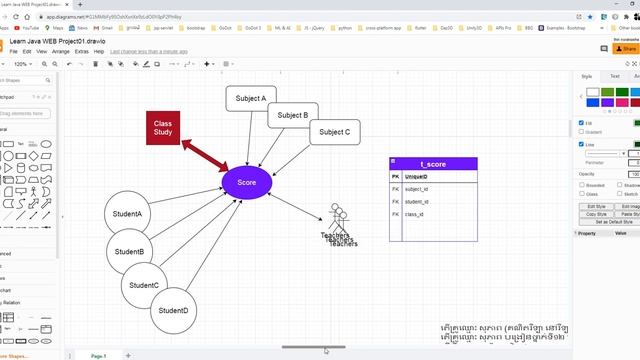This screenshot has width=640, height=360.
Task: Collapse the t_score table with its corner toggle
Action: (x=393, y=161)
